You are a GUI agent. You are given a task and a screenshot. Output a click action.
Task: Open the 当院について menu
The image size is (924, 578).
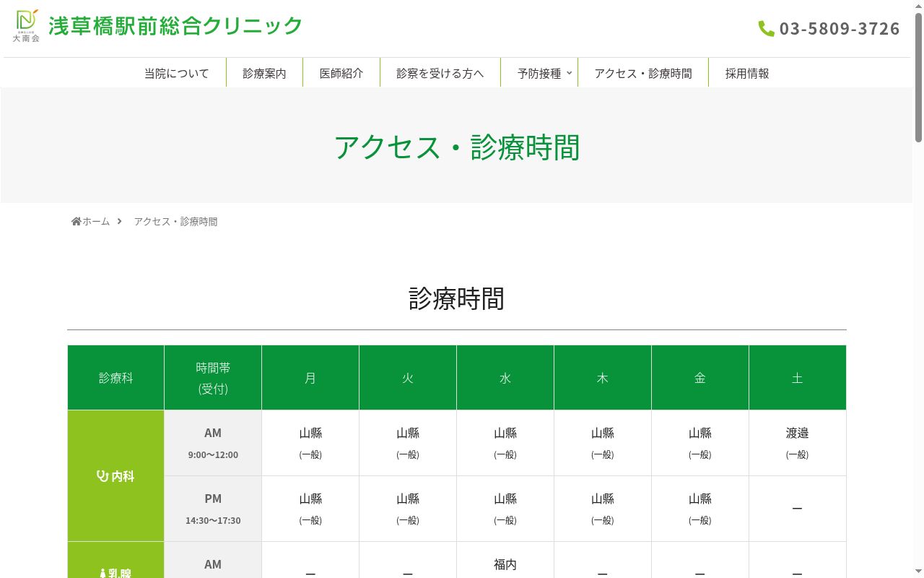177,73
